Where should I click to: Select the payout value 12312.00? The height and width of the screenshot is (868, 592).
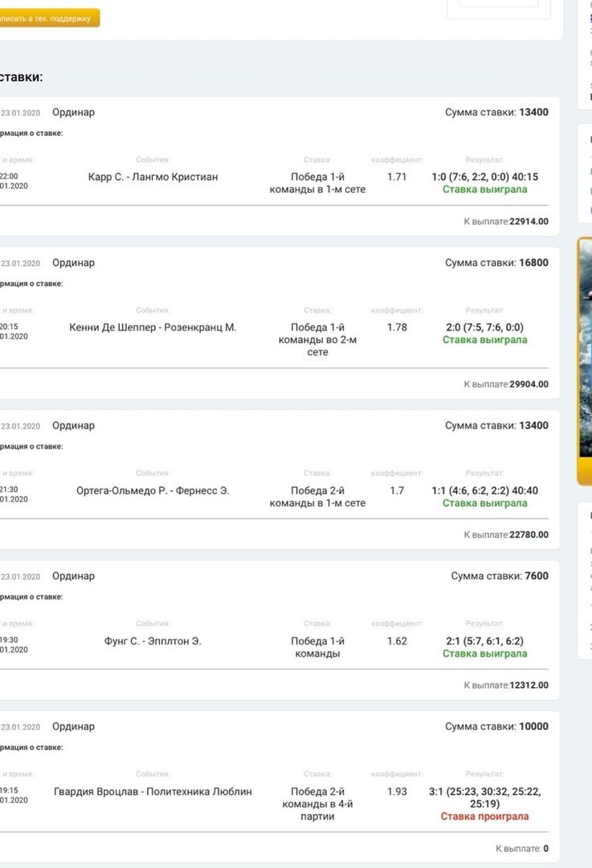tap(529, 686)
